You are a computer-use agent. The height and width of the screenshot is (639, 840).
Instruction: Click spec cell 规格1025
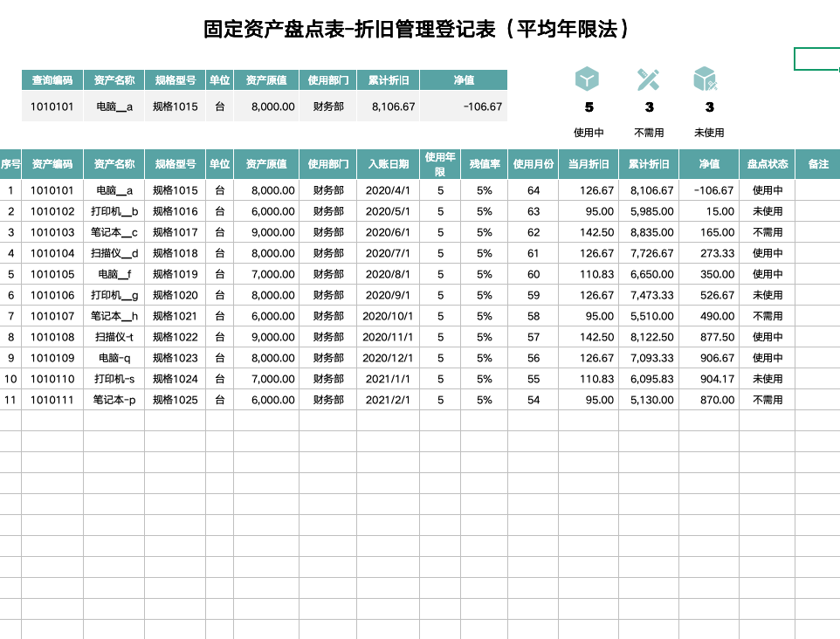175,400
